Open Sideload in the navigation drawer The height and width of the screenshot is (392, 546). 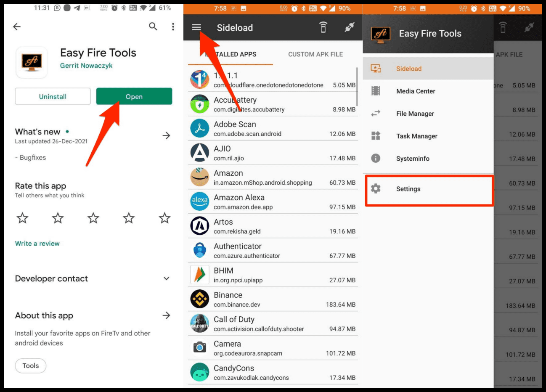[428, 69]
